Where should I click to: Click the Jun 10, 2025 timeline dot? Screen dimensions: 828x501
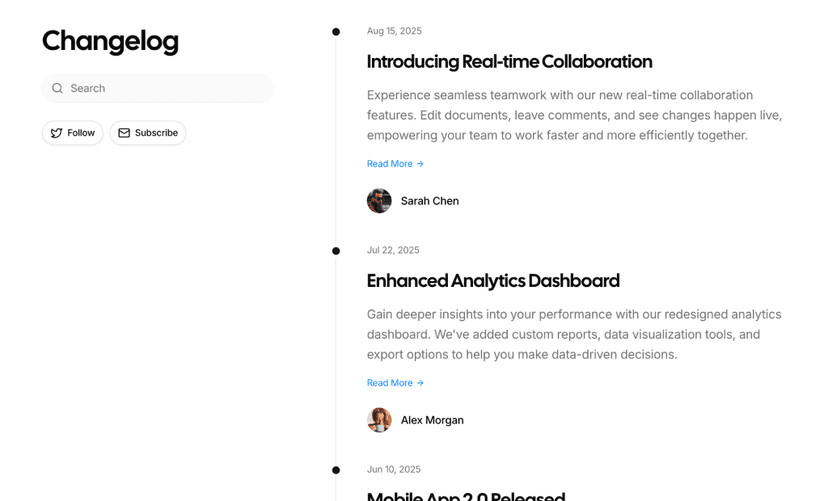click(336, 470)
